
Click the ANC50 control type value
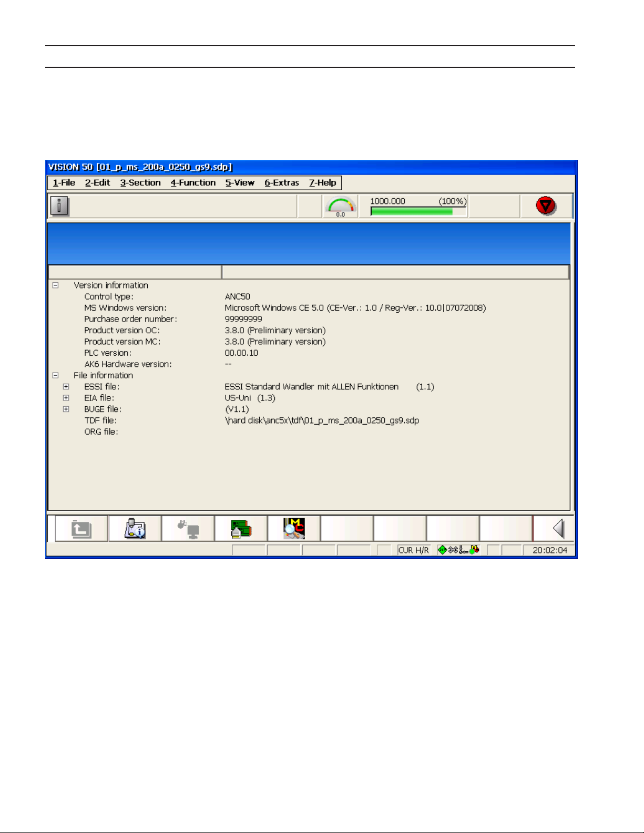coord(238,296)
